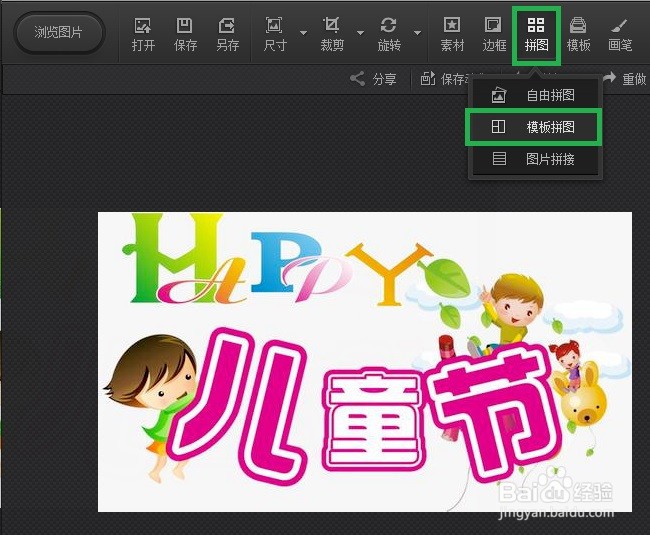Open an image with 打开 icon

point(143,35)
